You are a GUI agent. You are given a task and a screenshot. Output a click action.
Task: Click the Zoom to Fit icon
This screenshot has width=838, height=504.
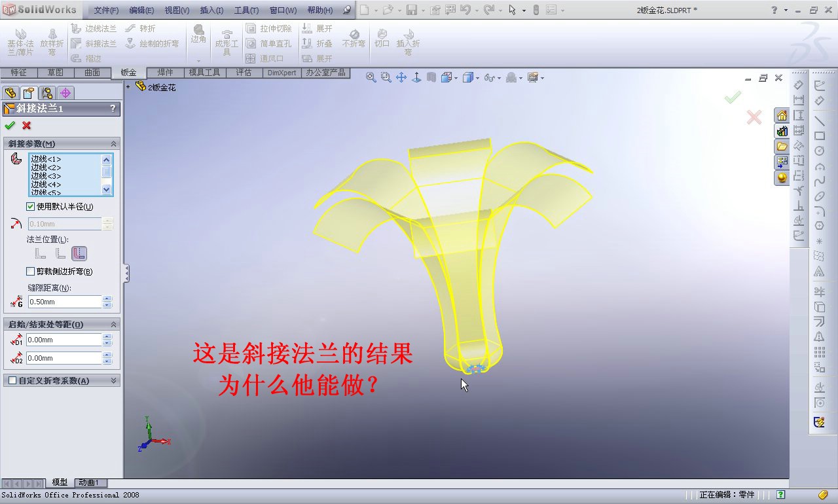point(371,77)
